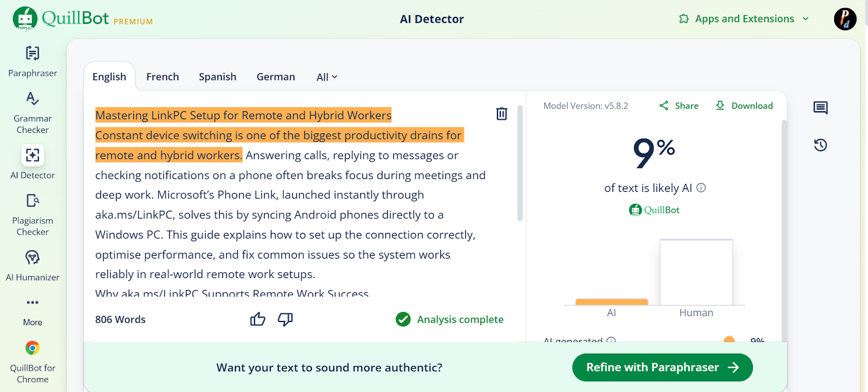Click the thumbs up feedback icon

pyautogui.click(x=258, y=319)
